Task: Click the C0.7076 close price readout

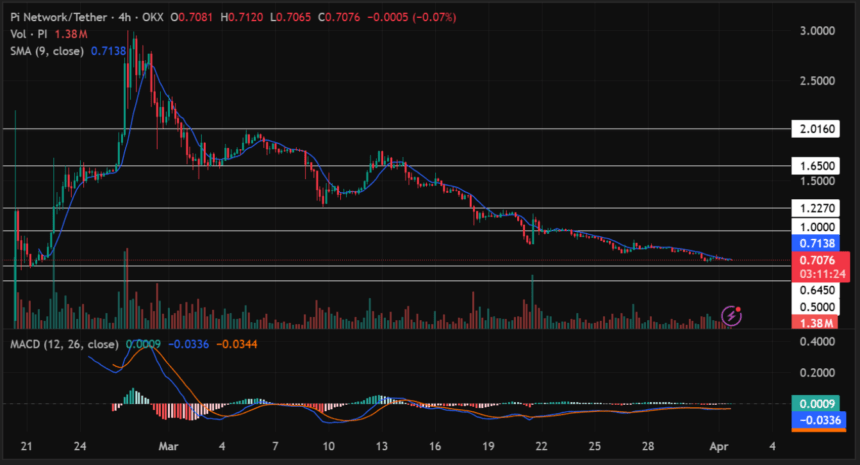Action: pos(338,17)
